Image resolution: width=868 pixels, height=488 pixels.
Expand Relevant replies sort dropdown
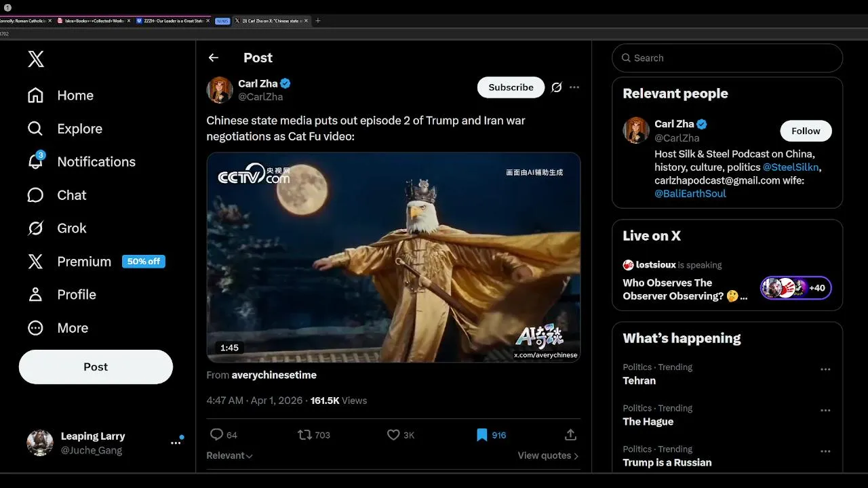[229, 455]
